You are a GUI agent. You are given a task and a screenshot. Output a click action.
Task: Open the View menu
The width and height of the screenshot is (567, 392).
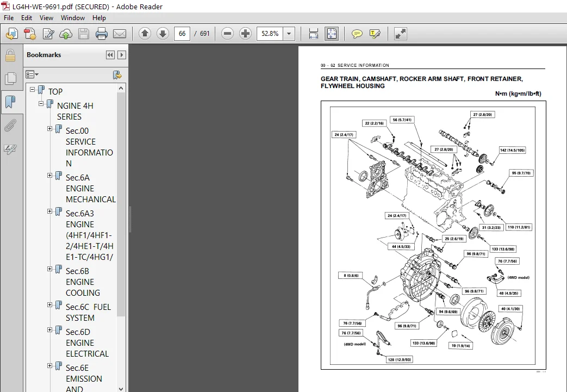(x=46, y=18)
